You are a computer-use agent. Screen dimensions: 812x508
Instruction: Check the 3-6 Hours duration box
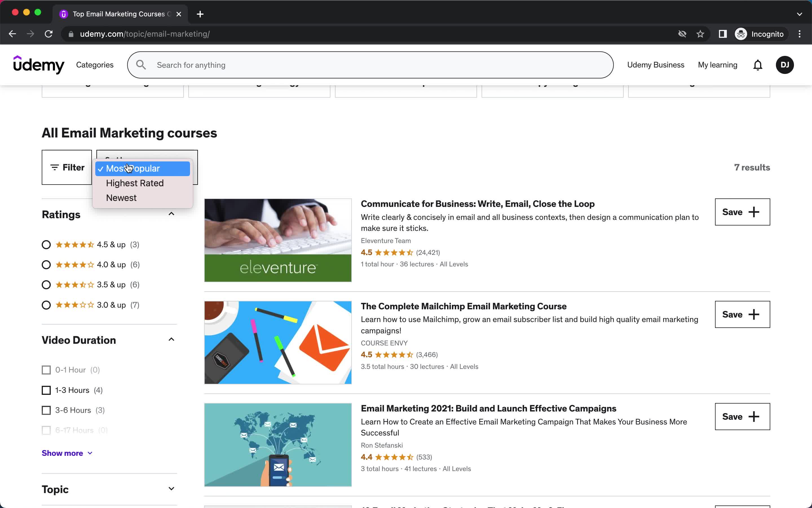(46, 410)
